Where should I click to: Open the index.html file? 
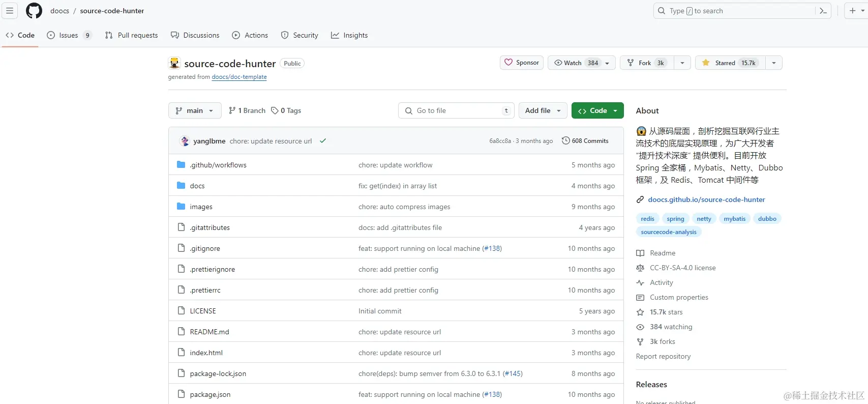click(206, 353)
